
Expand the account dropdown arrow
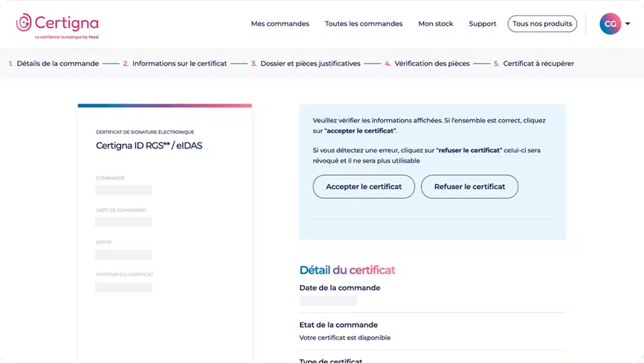coord(628,24)
